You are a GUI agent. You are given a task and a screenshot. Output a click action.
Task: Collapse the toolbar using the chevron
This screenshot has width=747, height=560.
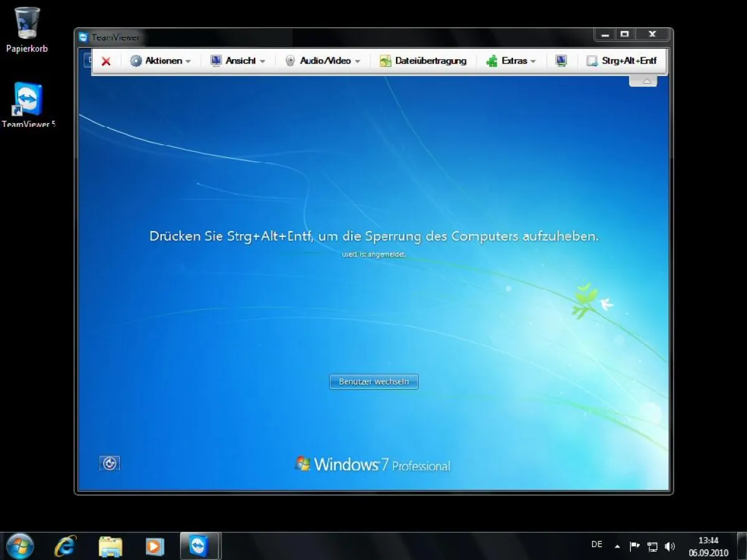(x=642, y=80)
